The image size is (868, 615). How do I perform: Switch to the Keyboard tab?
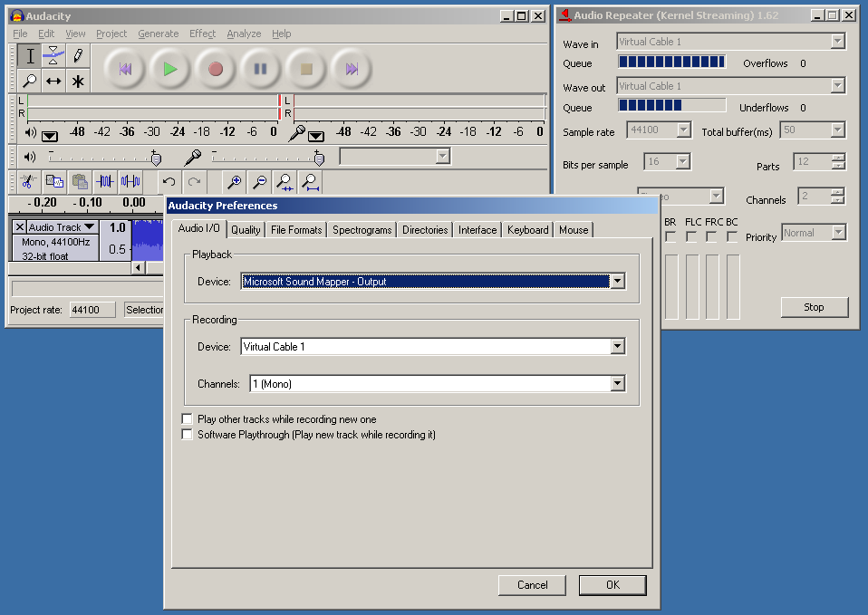527,230
